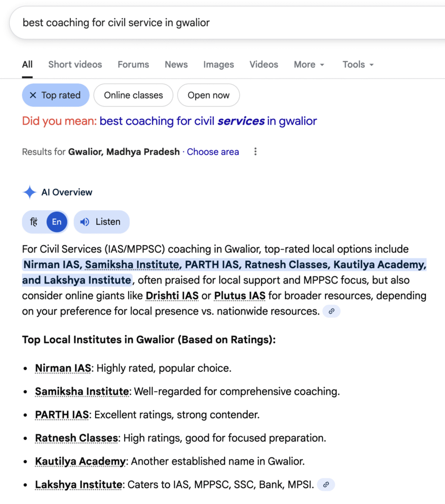Click the AI Overview sparkle icon
The width and height of the screenshot is (445, 504).
pyautogui.click(x=30, y=192)
